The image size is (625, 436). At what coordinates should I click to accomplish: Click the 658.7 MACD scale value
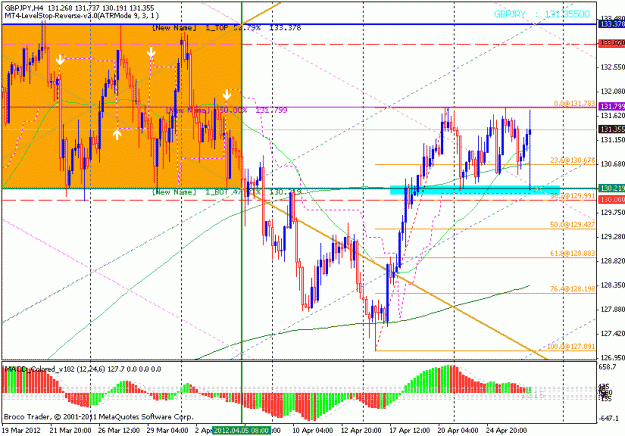tap(608, 367)
